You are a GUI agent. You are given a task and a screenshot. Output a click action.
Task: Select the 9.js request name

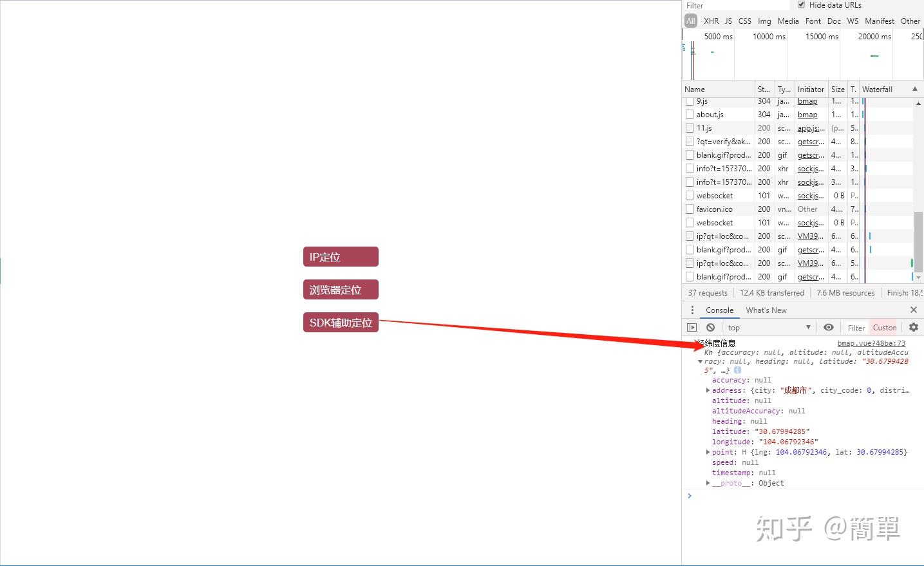[x=702, y=101]
